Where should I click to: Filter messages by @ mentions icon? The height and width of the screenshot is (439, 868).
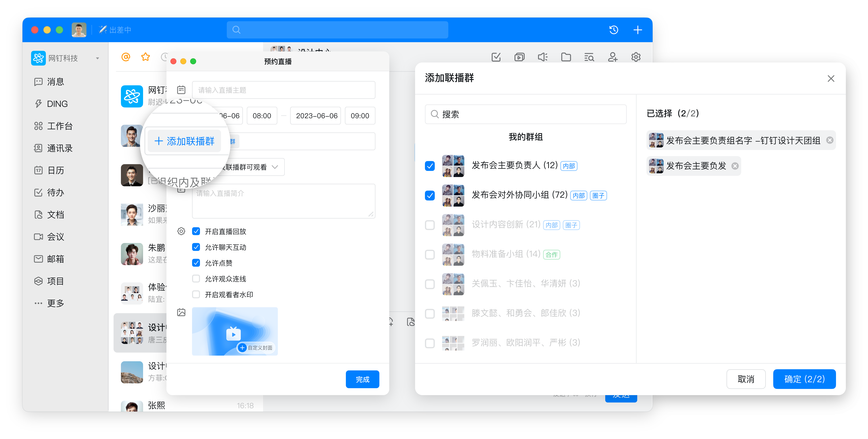tap(126, 57)
